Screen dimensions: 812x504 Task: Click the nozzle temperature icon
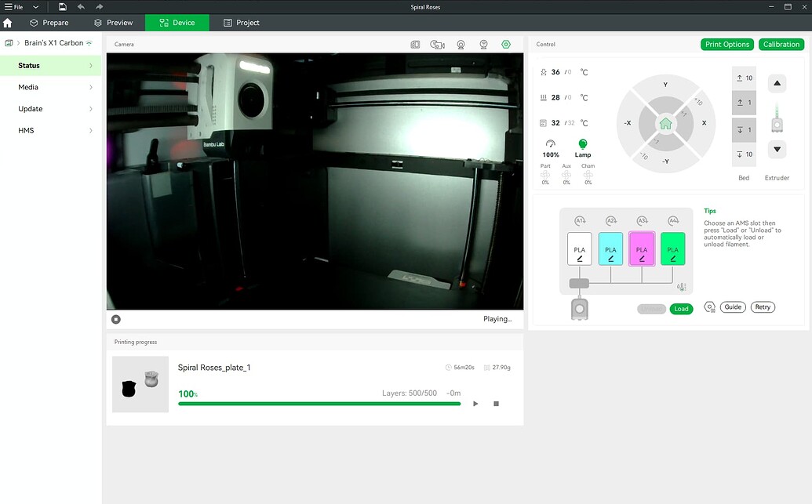pyautogui.click(x=543, y=72)
